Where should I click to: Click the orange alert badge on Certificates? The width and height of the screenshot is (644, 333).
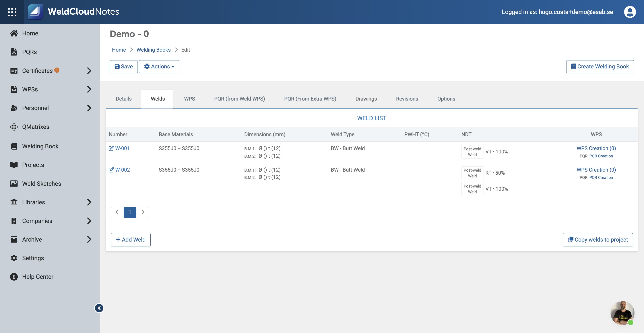(57, 70)
